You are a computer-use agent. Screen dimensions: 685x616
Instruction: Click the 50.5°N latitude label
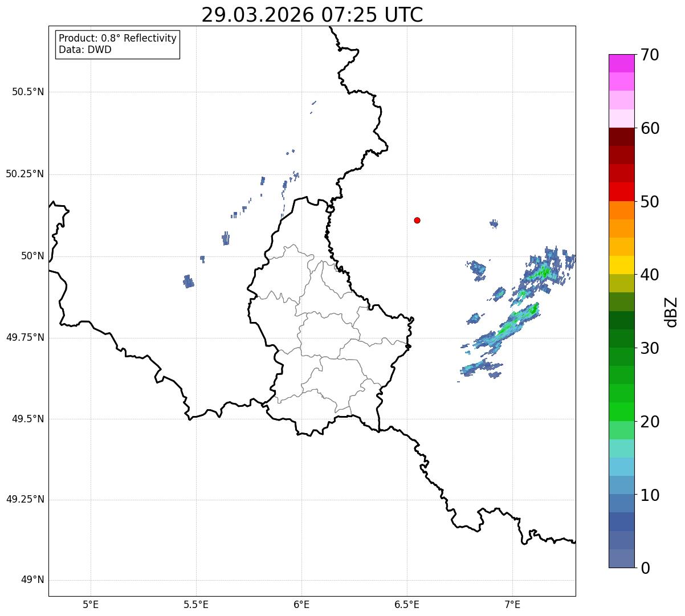coord(28,92)
